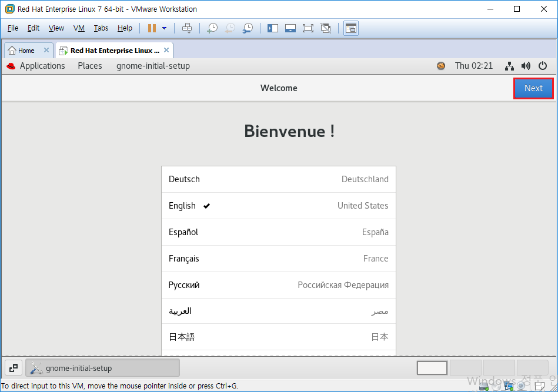Screen dimensions: 558x392
Task: Click the Pause VM toolbar icon
Action: 152,28
